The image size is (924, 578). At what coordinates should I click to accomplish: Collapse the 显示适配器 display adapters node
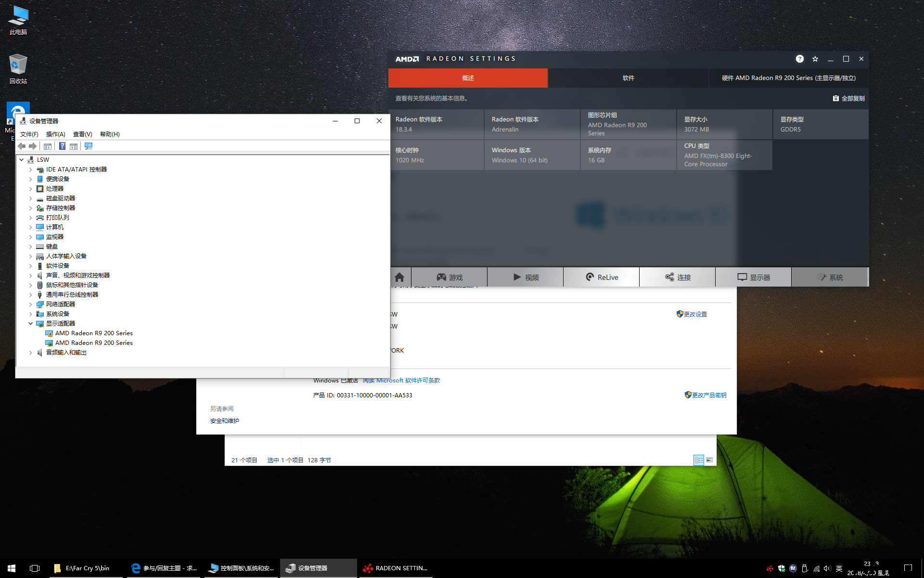click(31, 324)
